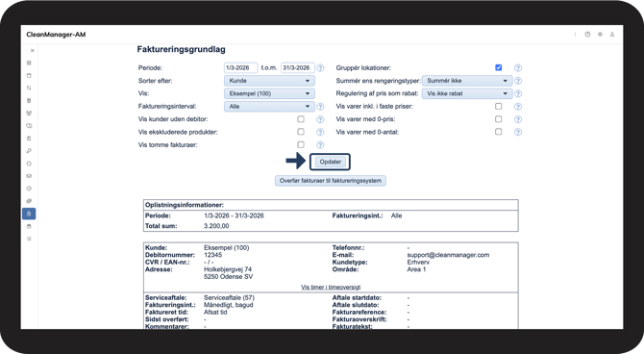
Task: Check Vis varer med 0-antal
Action: point(498,132)
